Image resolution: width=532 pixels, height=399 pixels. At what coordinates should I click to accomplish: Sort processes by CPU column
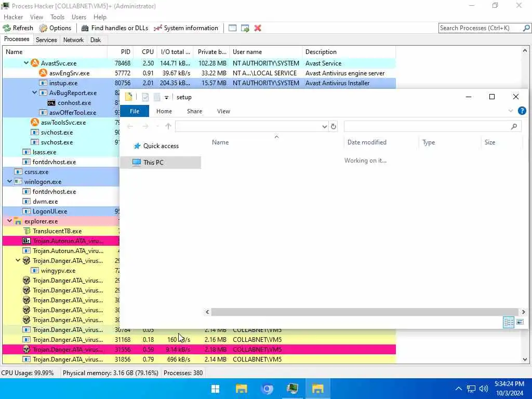pos(146,52)
